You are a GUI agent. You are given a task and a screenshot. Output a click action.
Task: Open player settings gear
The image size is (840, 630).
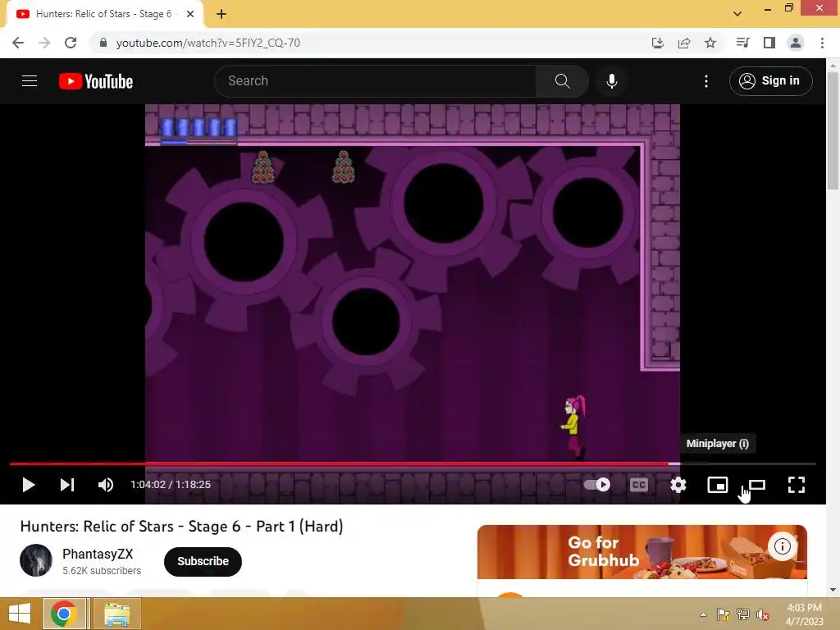pyautogui.click(x=678, y=485)
